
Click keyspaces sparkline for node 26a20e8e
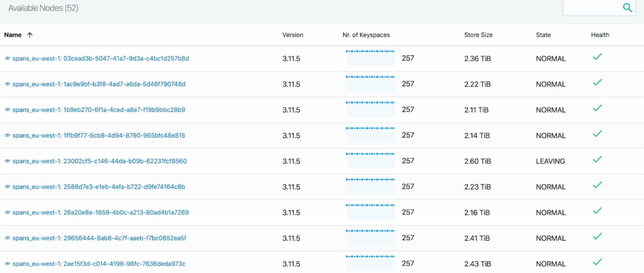point(370,212)
